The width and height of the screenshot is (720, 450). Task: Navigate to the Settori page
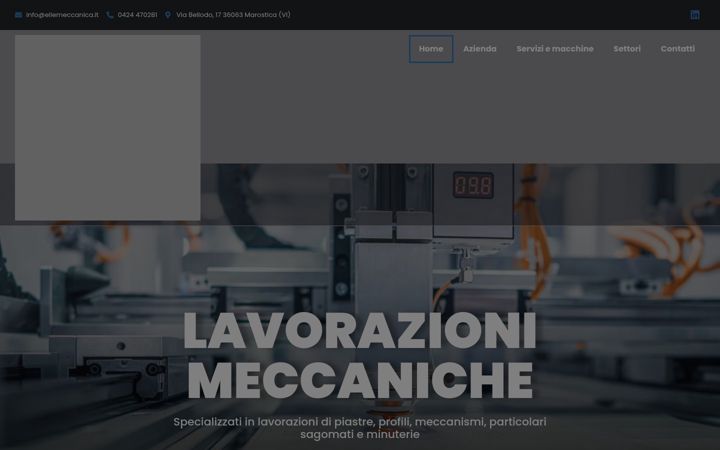(627, 49)
